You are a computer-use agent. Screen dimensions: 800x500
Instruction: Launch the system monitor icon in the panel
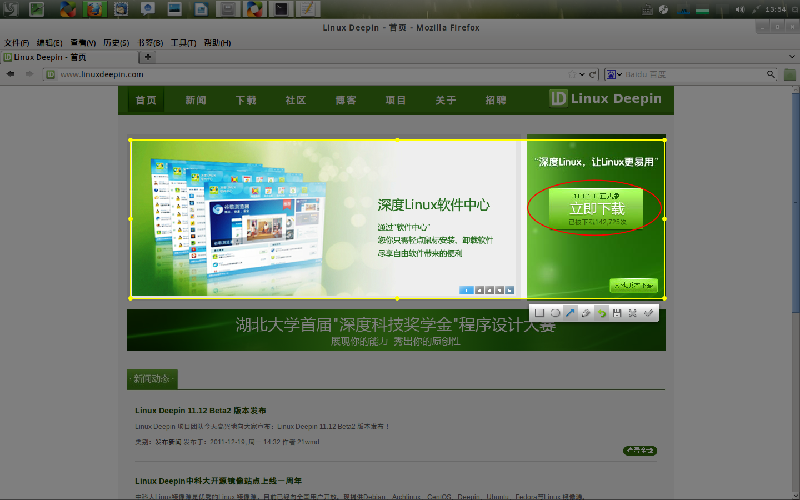(x=36, y=9)
